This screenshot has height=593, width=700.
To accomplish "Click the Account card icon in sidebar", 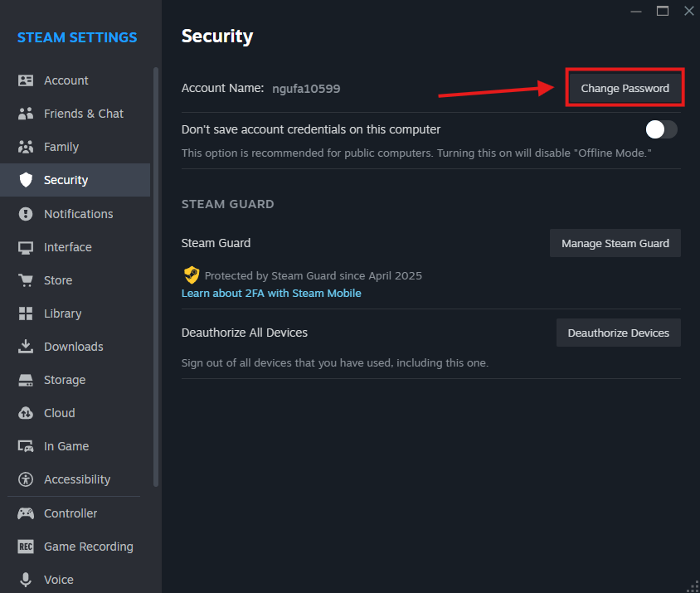I will (26, 80).
